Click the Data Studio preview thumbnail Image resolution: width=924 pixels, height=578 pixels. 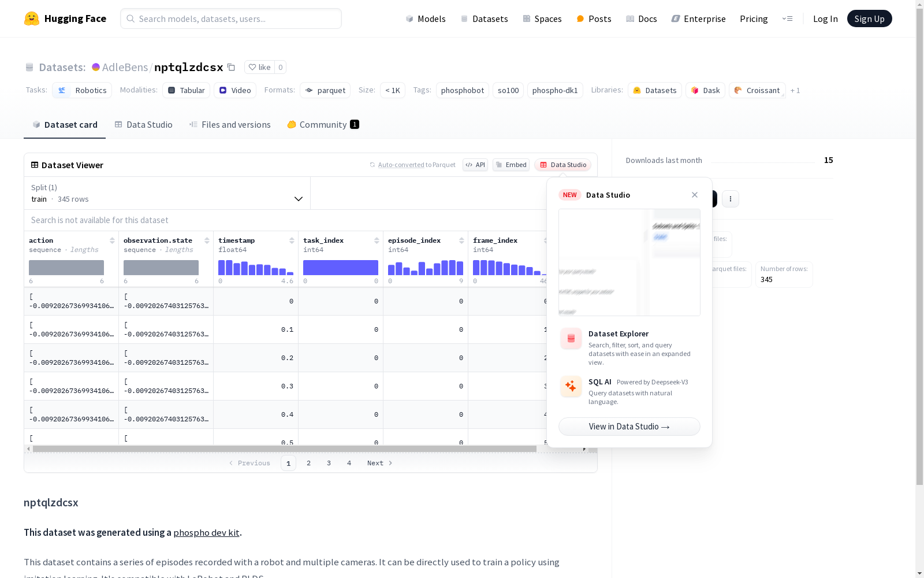629,262
